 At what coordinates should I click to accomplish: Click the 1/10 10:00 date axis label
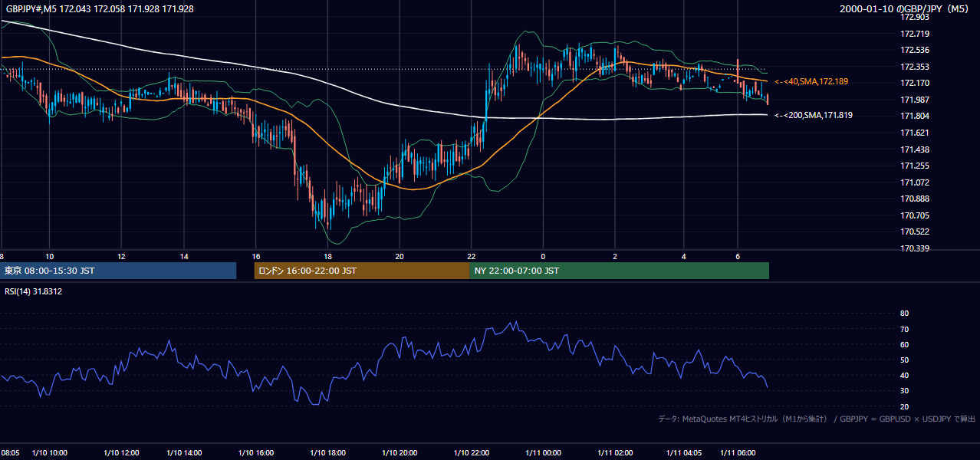click(50, 453)
